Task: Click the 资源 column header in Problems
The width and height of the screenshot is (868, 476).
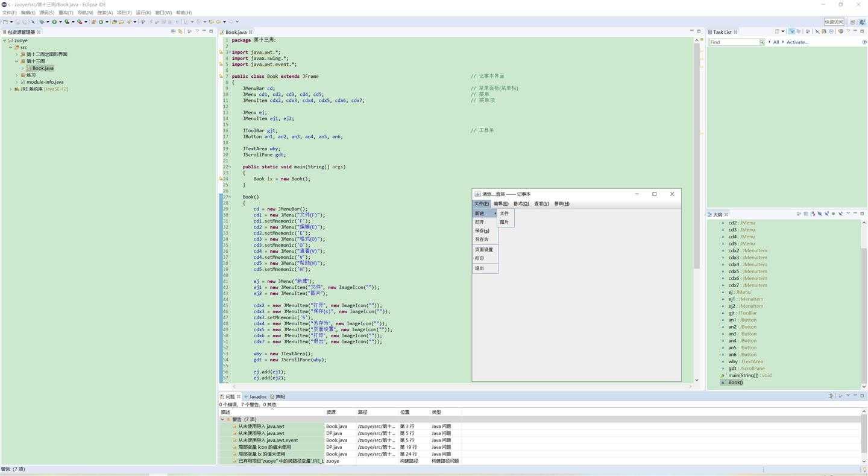Action: (341, 412)
